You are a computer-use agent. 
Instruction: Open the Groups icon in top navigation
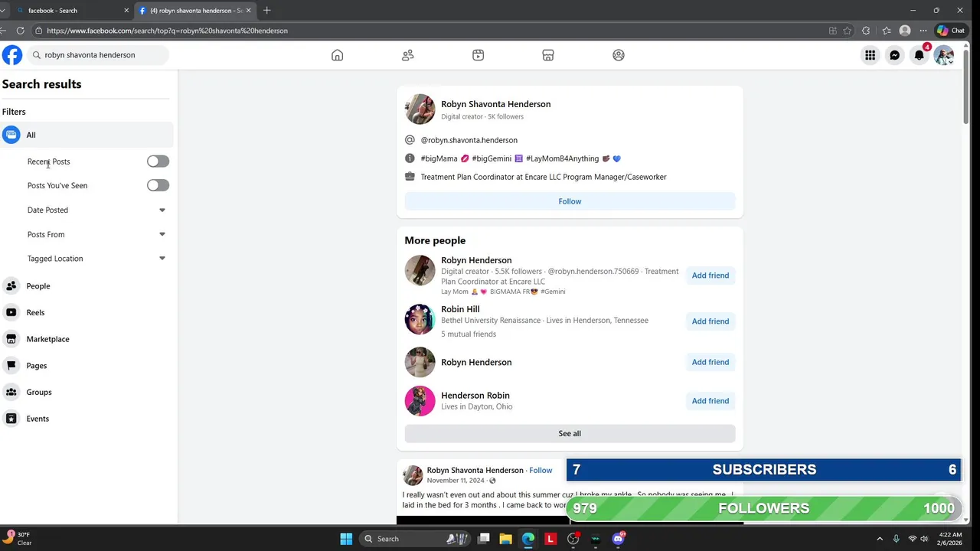(619, 55)
